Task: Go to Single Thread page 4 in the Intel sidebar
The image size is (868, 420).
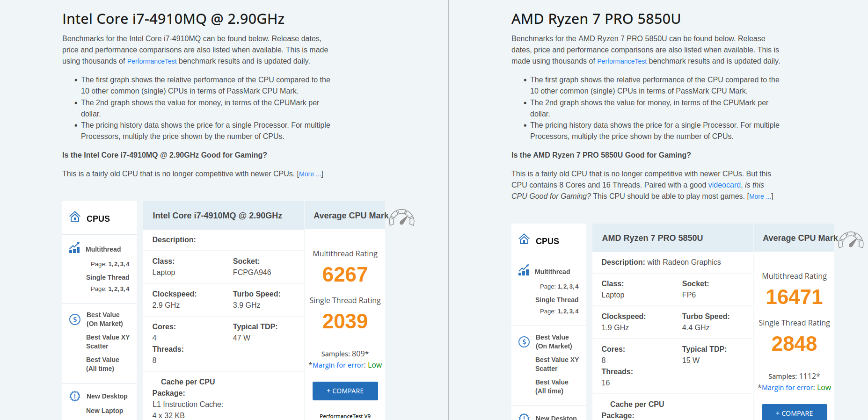Action: (128, 289)
